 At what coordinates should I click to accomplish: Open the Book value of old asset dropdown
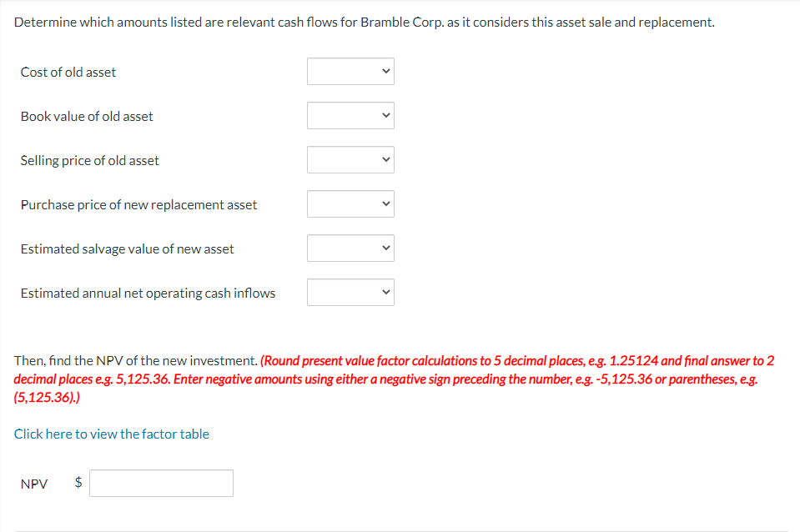click(x=350, y=115)
